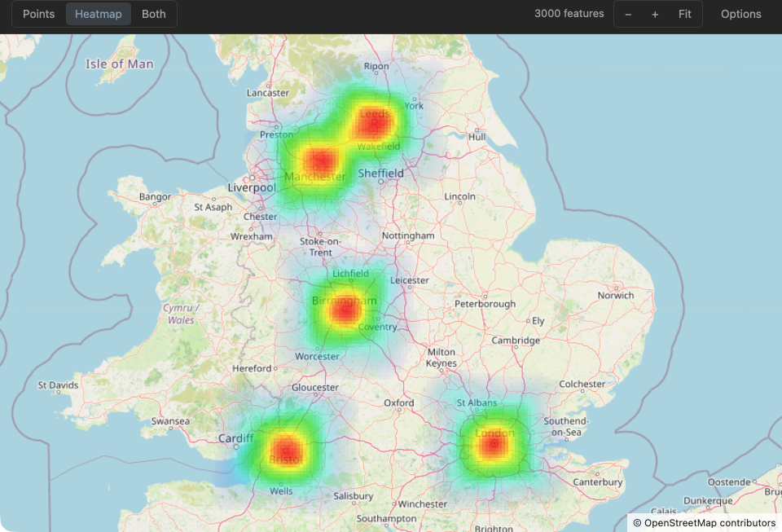The image size is (782, 532).
Task: Fit map to features
Action: [x=685, y=14]
